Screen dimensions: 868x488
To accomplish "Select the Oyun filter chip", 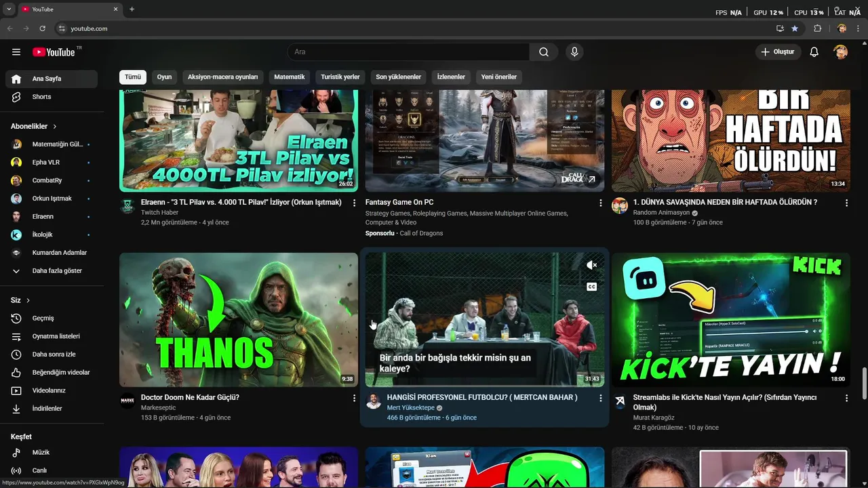I will pos(164,77).
